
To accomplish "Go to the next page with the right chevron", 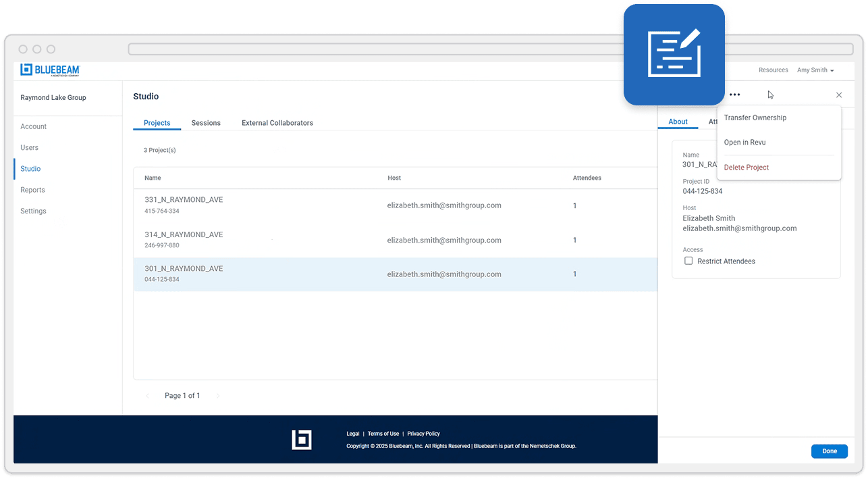I will [x=218, y=395].
